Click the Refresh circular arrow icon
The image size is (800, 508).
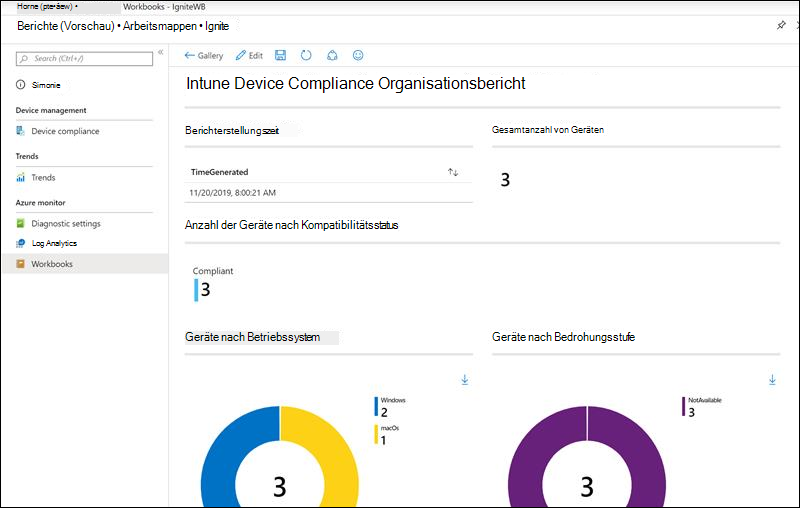[306, 55]
